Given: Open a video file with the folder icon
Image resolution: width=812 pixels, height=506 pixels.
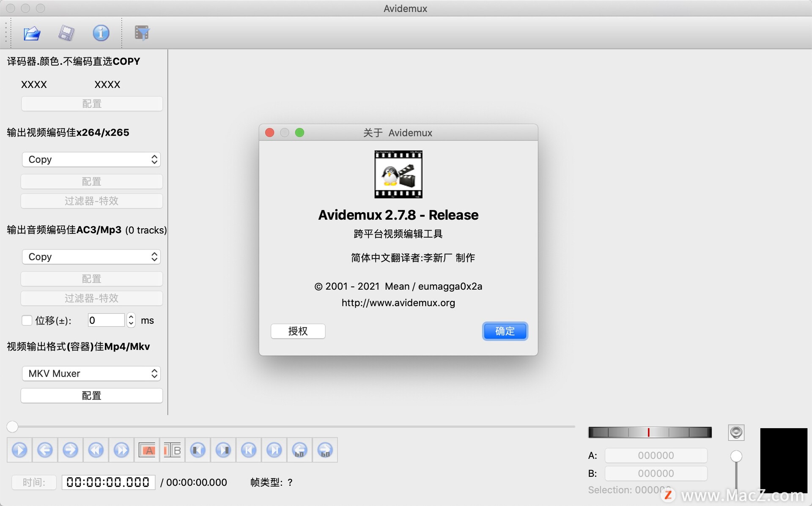Looking at the screenshot, I should 32,33.
